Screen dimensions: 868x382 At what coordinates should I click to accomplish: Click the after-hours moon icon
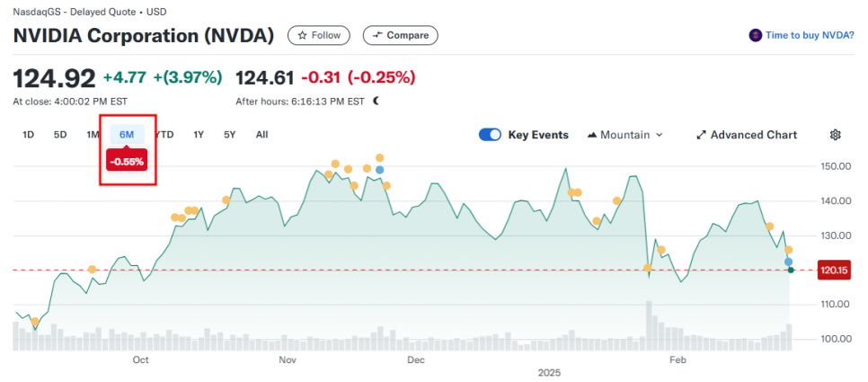(x=376, y=101)
